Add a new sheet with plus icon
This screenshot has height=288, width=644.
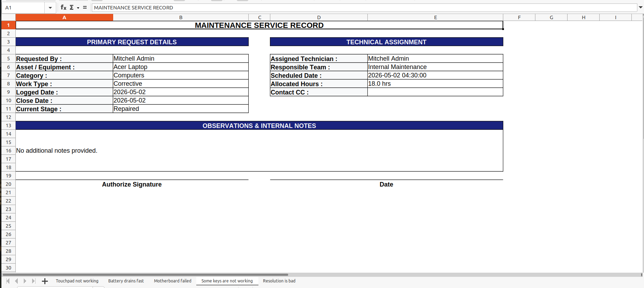point(45,281)
